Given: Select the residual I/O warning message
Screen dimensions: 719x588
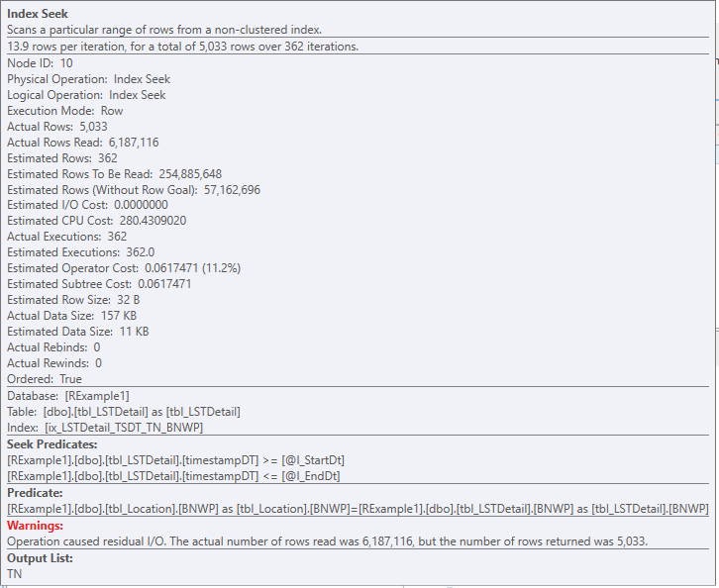Looking at the screenshot, I should (x=328, y=541).
